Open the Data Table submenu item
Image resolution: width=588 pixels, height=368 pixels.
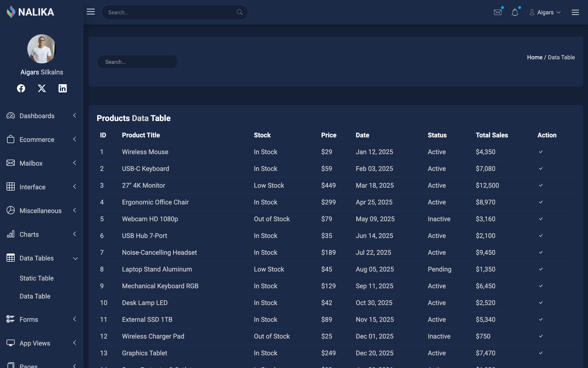[x=35, y=296]
